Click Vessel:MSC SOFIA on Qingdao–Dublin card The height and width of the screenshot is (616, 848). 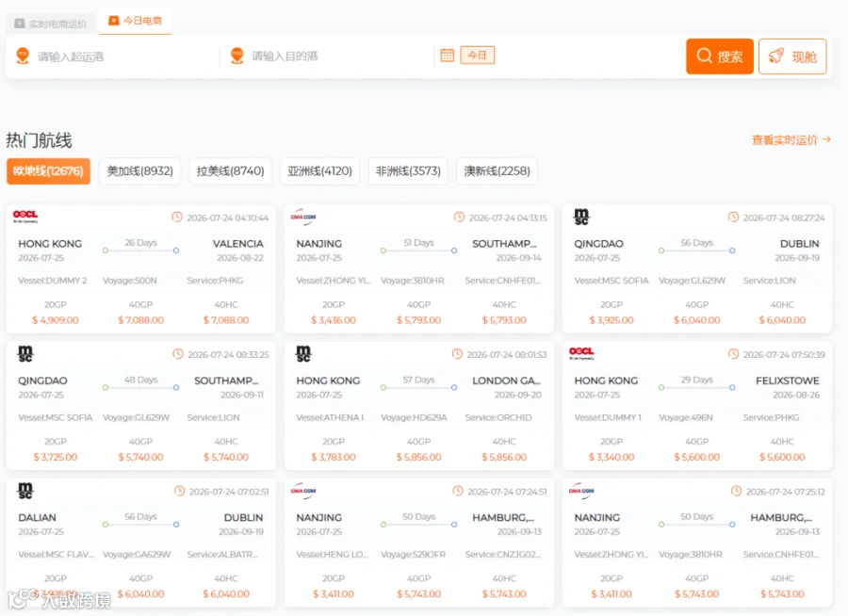tap(612, 281)
